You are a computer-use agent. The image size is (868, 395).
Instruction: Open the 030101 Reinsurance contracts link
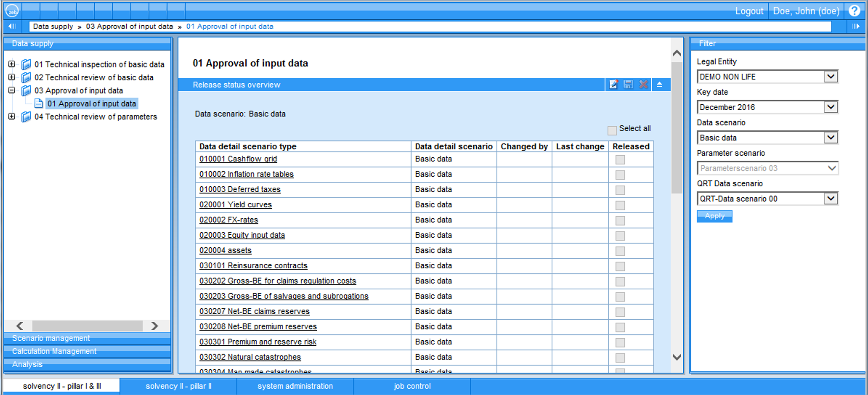253,265
